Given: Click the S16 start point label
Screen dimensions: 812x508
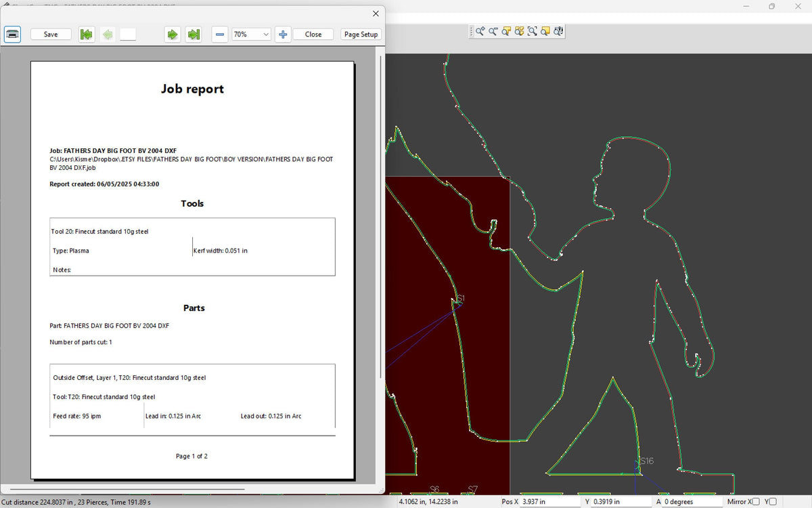Looking at the screenshot, I should [x=647, y=461].
